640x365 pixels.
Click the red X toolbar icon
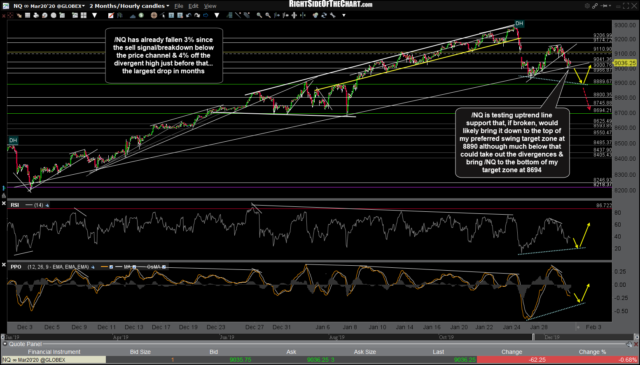tap(3, 15)
